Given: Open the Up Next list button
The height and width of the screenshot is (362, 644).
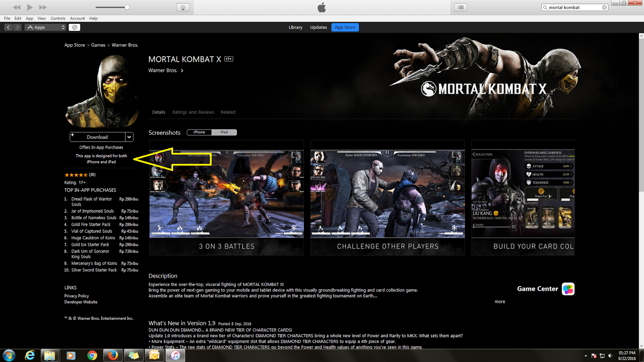Looking at the screenshot, I should tap(461, 7).
